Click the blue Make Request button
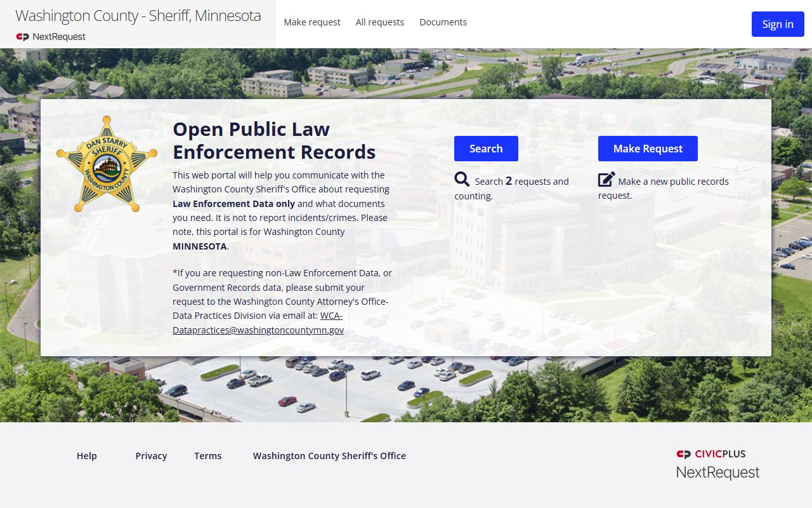The width and height of the screenshot is (812, 508). click(x=648, y=149)
